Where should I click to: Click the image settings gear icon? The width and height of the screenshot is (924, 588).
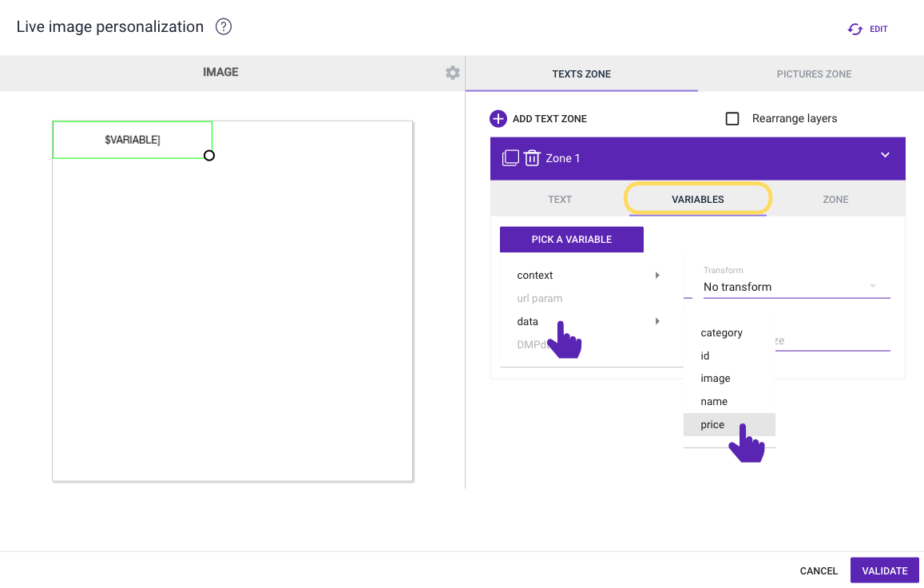coord(453,73)
